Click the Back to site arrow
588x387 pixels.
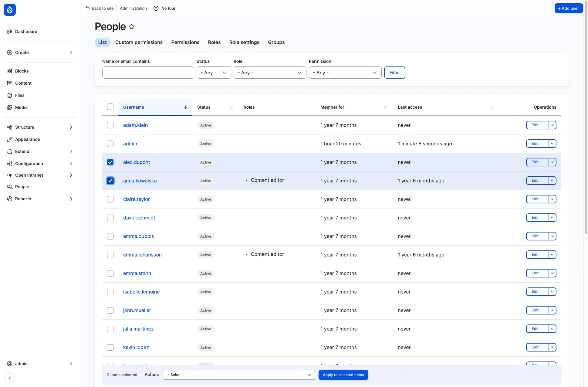pyautogui.click(x=87, y=8)
